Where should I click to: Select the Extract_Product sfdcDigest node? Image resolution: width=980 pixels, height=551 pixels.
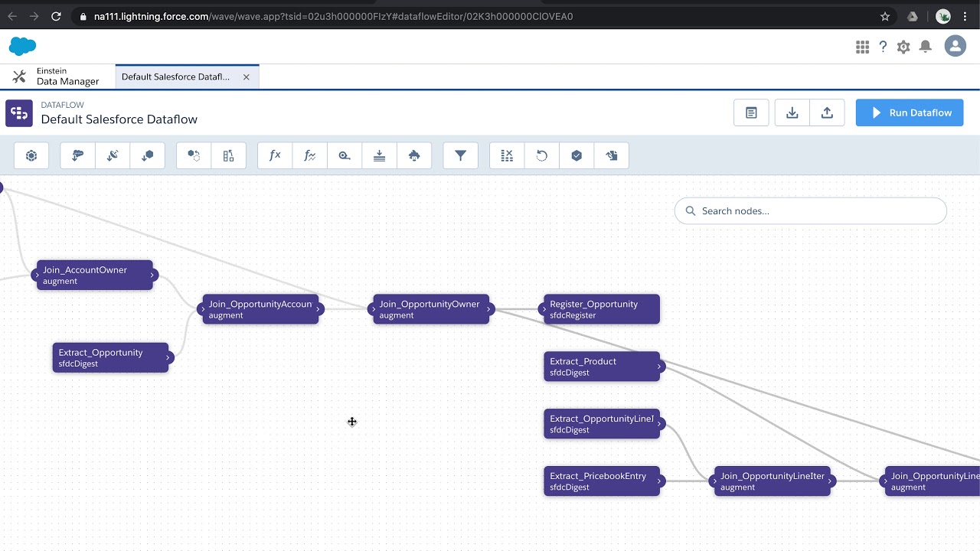click(602, 367)
